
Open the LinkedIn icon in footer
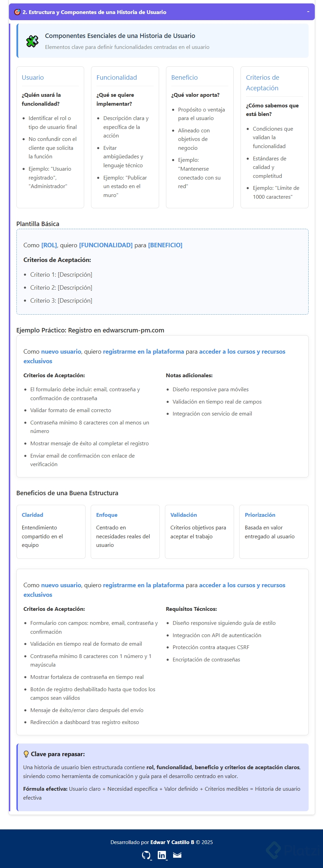pos(161,855)
